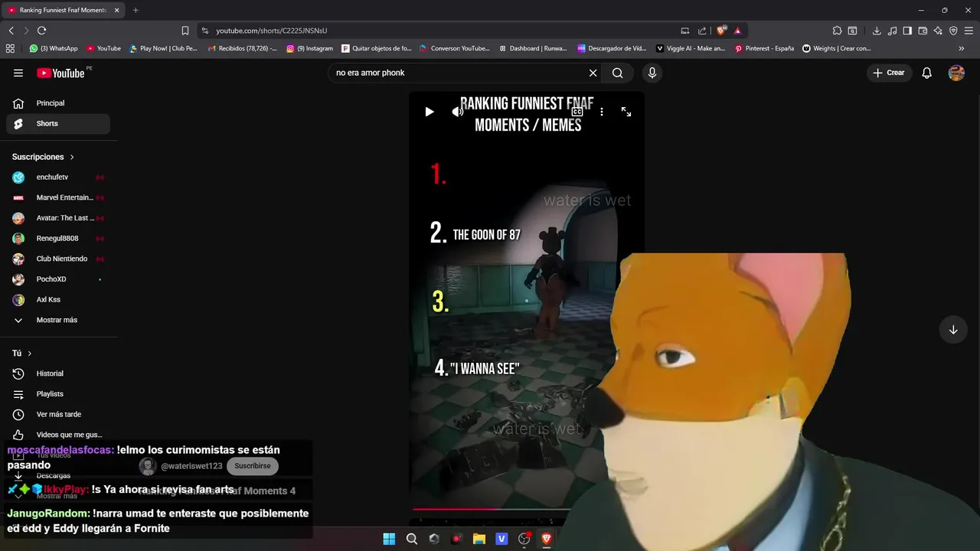The width and height of the screenshot is (980, 551).
Task: Open the Club Nientiendo channel
Action: tap(58, 259)
